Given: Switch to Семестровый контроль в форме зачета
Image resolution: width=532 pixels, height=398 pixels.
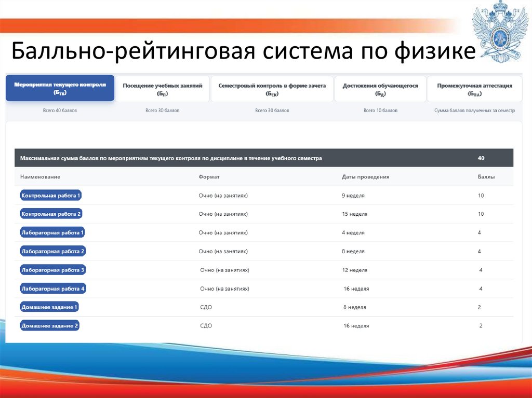Looking at the screenshot, I should (270, 88).
